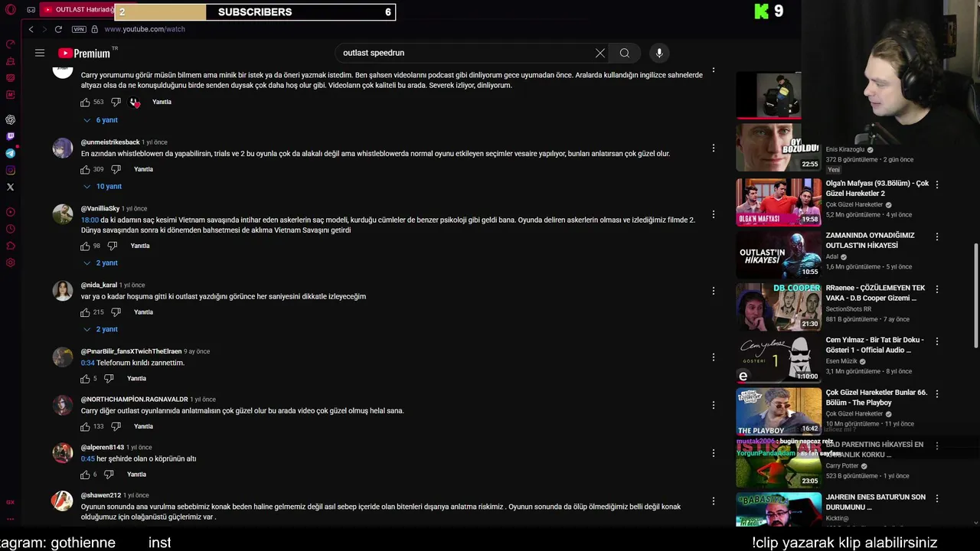Open options for Cem Yılmaz video

(x=936, y=341)
